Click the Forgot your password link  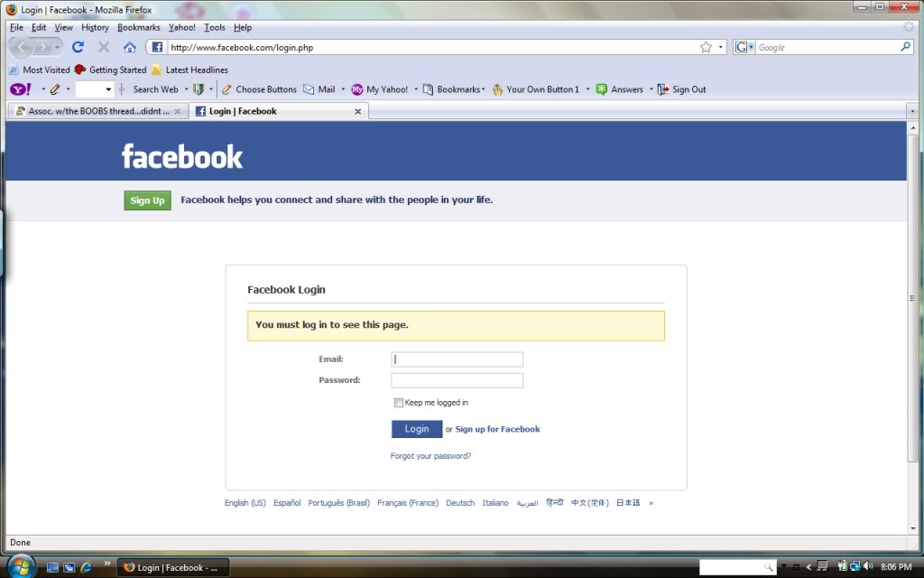(x=430, y=456)
